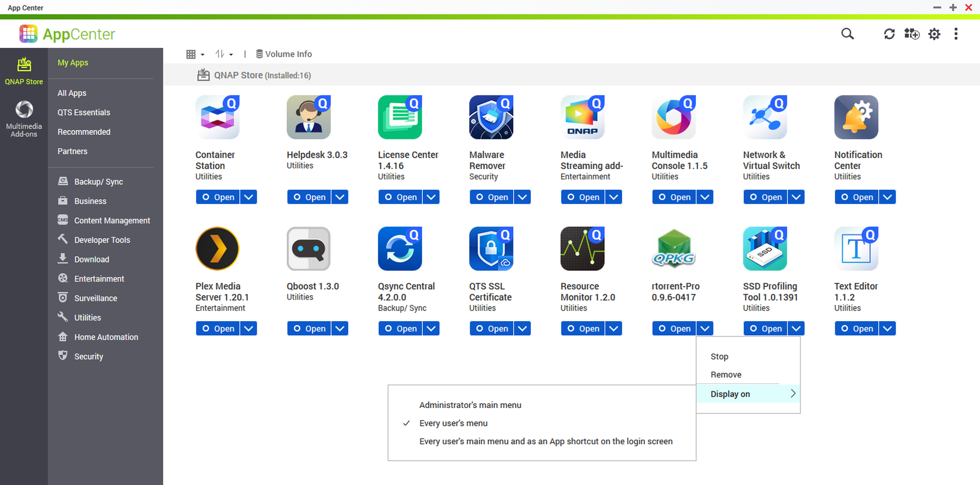Click the Volume Info icon
Viewport: 980px width, 485px height.
(259, 53)
